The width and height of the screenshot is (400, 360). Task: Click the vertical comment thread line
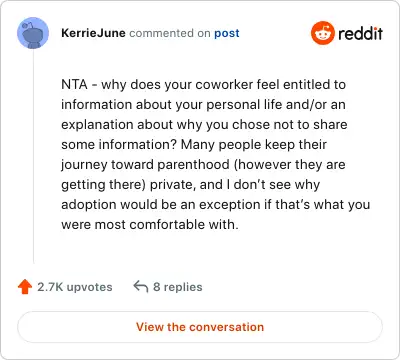coord(33,156)
